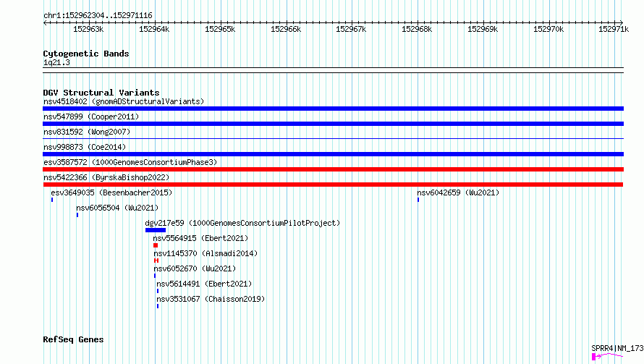Screen dimensions: 644x364
Task: Click the 152969k ruler tick label
Action: click(x=483, y=29)
